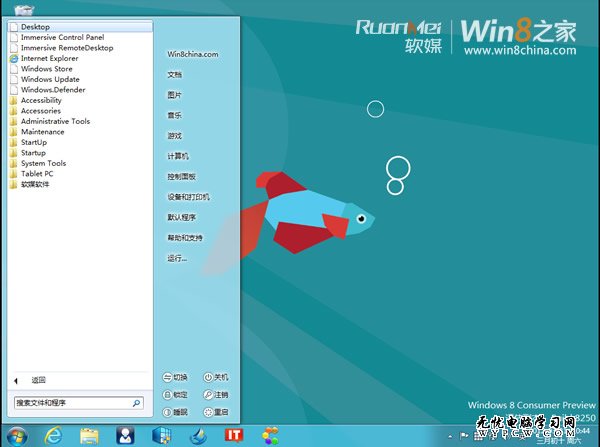This screenshot has width=600, height=447.
Task: Open 计算机 Computer in Start menu
Action: [x=178, y=156]
